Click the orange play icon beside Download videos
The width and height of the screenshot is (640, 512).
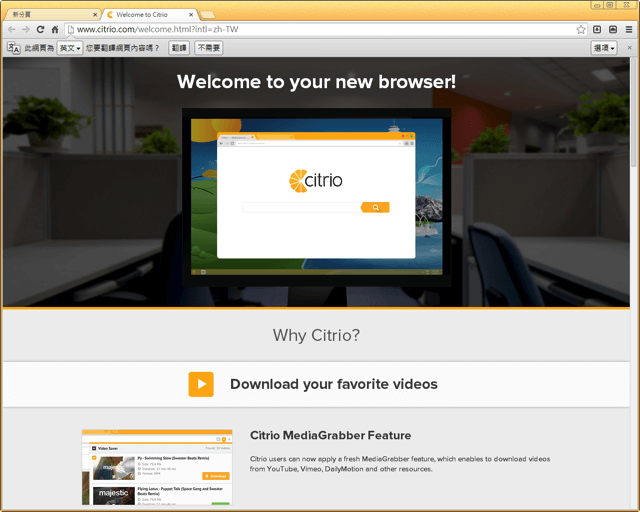201,384
